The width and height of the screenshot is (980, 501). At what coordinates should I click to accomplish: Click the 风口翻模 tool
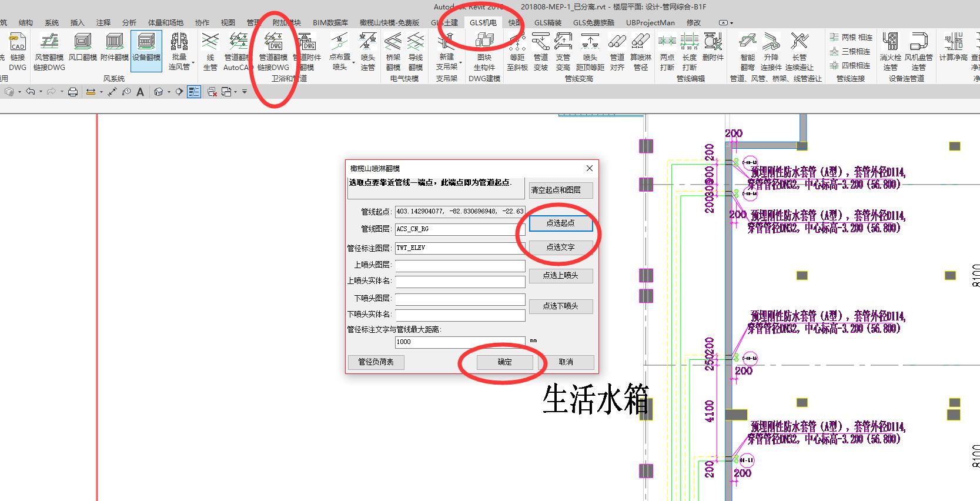coord(82,47)
